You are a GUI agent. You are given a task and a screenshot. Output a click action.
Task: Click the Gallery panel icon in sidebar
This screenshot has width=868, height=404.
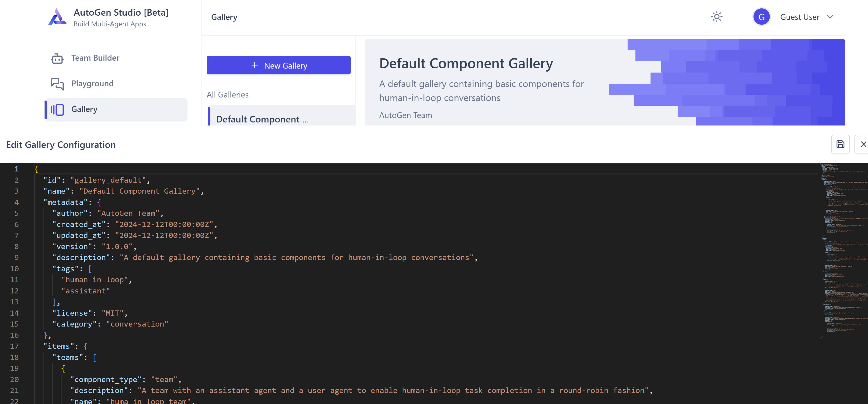pos(57,109)
